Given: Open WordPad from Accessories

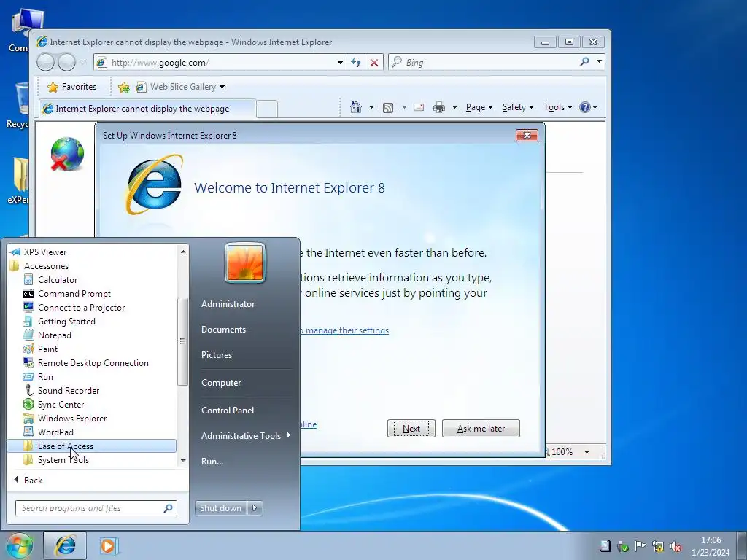Looking at the screenshot, I should pyautogui.click(x=55, y=432).
